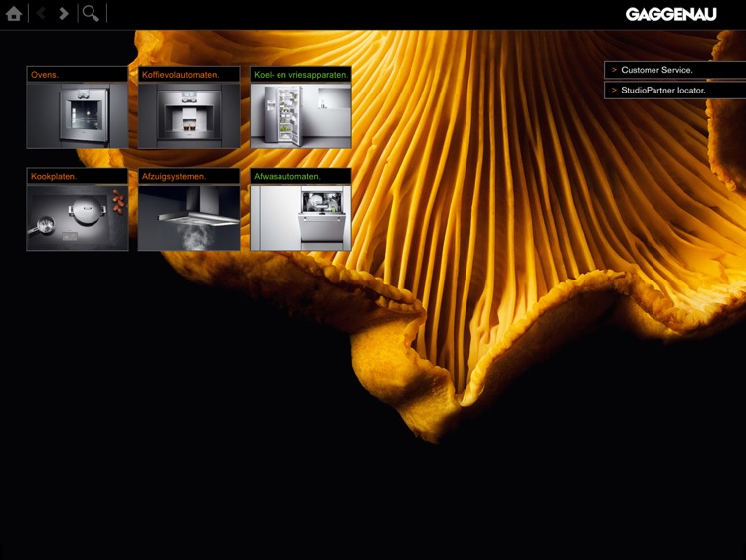
Task: Choose the Kookplaten. heading
Action: click(x=54, y=176)
